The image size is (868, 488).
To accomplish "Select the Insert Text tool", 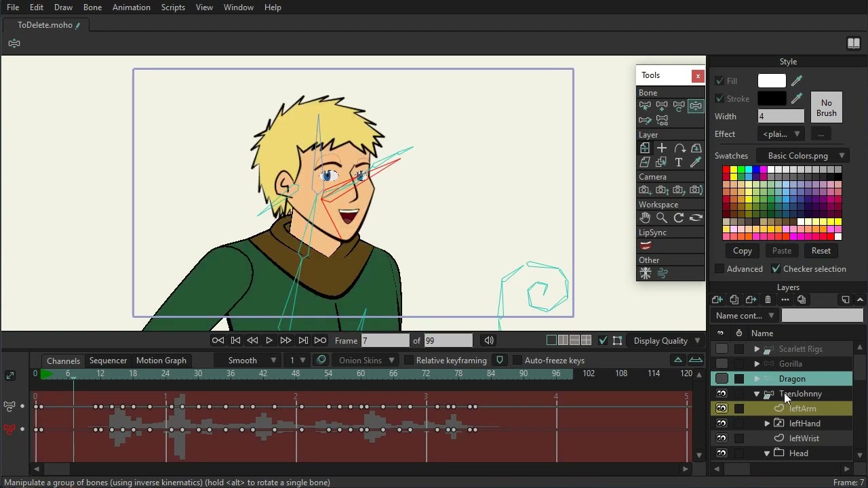I will pyautogui.click(x=679, y=163).
